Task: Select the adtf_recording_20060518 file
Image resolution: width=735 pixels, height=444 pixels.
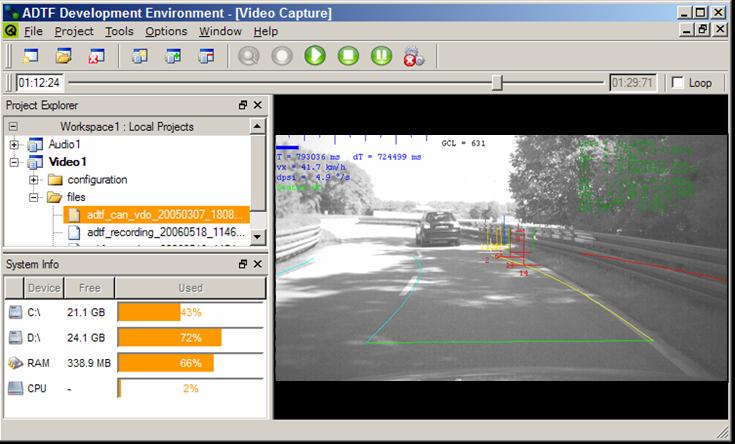Action: (165, 232)
